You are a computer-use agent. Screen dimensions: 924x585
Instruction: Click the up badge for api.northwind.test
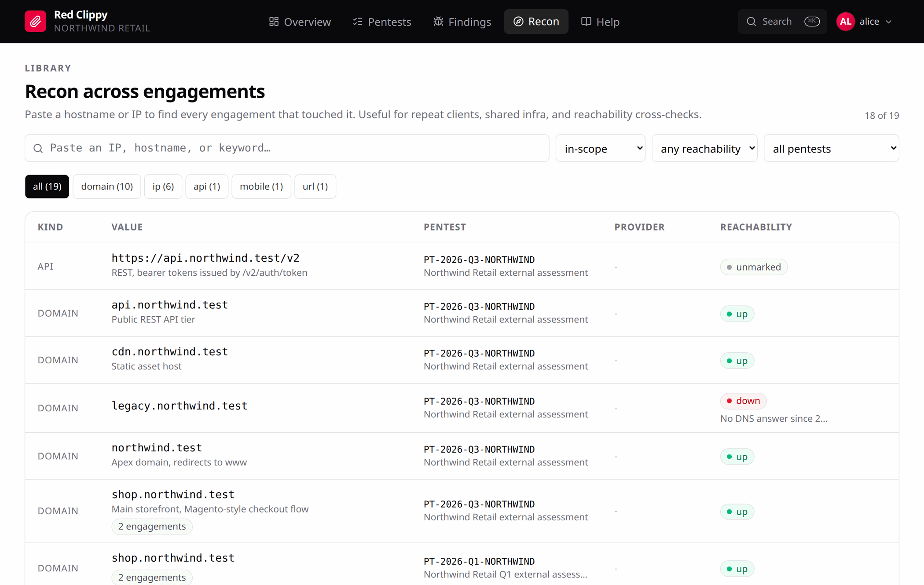click(737, 314)
